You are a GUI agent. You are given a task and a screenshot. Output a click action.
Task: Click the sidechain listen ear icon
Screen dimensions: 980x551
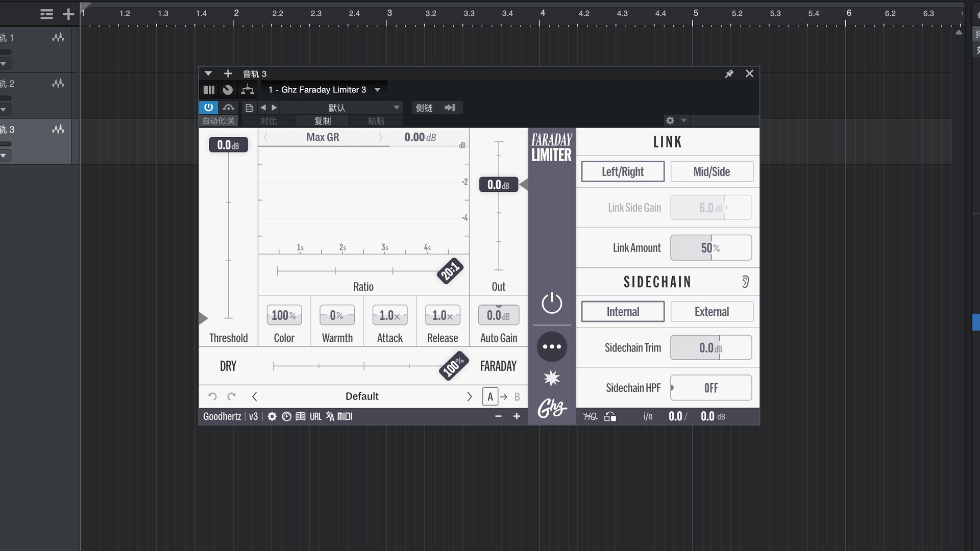[745, 282]
